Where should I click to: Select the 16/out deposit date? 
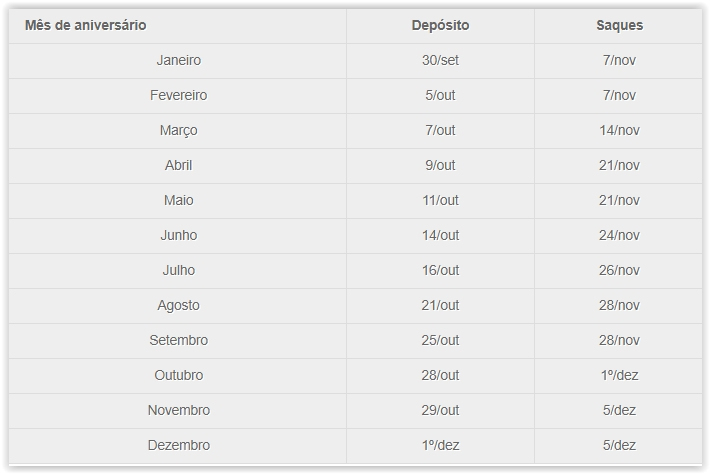point(440,270)
